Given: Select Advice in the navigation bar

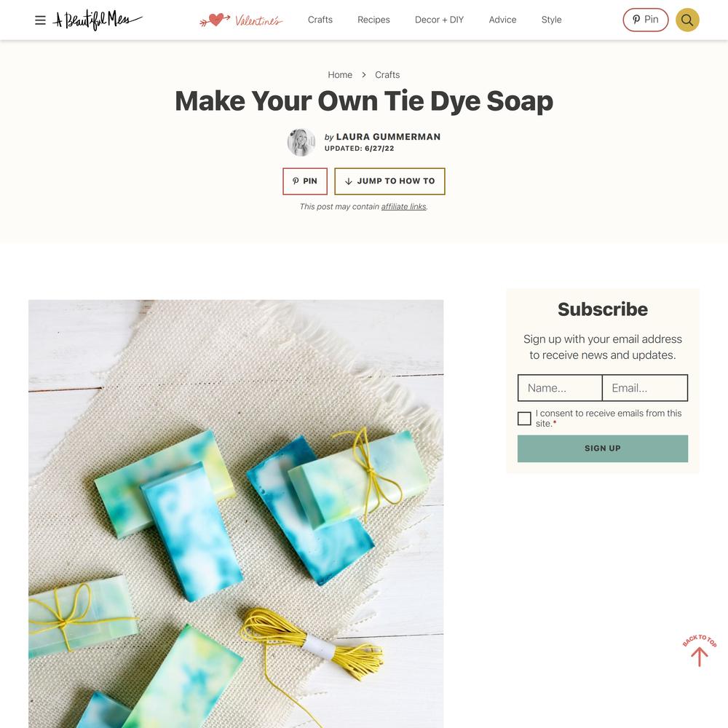Looking at the screenshot, I should point(502,20).
